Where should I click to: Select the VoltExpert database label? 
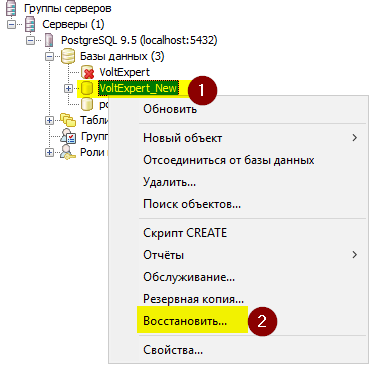click(124, 72)
